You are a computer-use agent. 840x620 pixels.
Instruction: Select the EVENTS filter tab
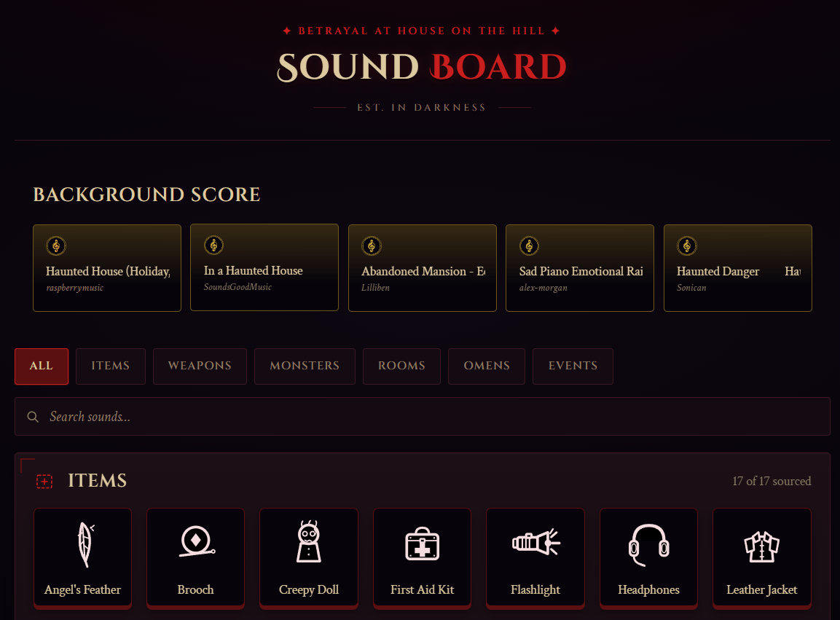pyautogui.click(x=573, y=366)
